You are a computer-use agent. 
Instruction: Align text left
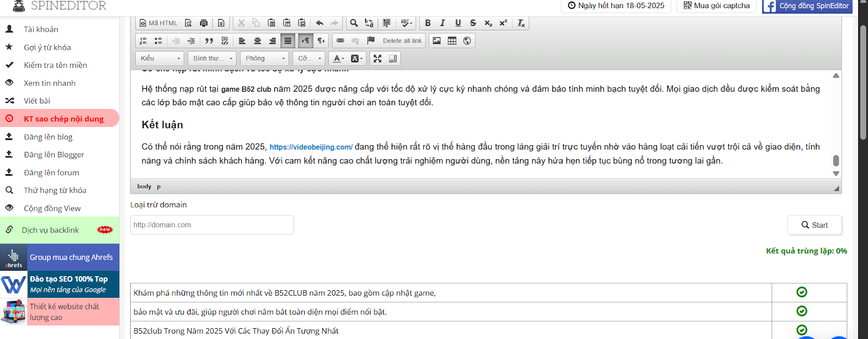[x=242, y=41]
